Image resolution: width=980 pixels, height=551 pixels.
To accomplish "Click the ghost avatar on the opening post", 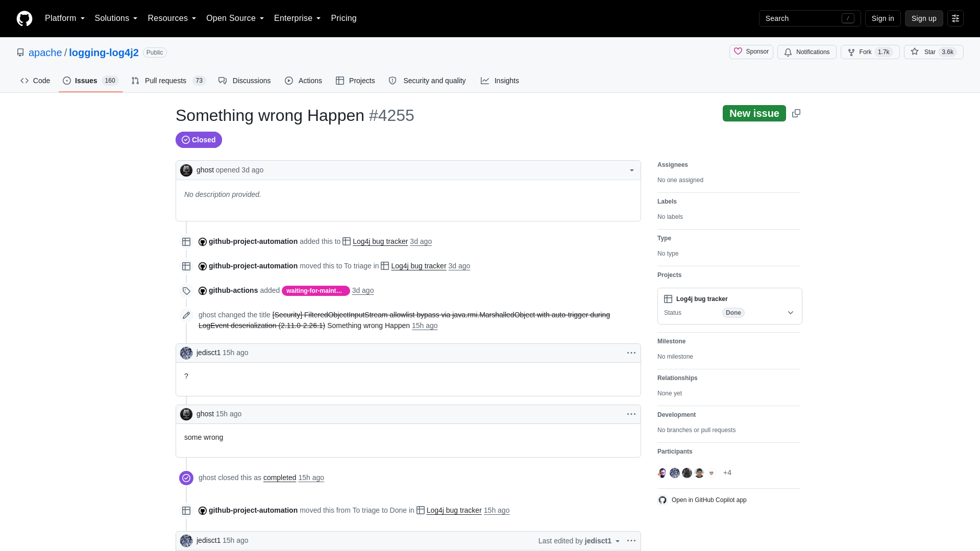I will pyautogui.click(x=186, y=170).
